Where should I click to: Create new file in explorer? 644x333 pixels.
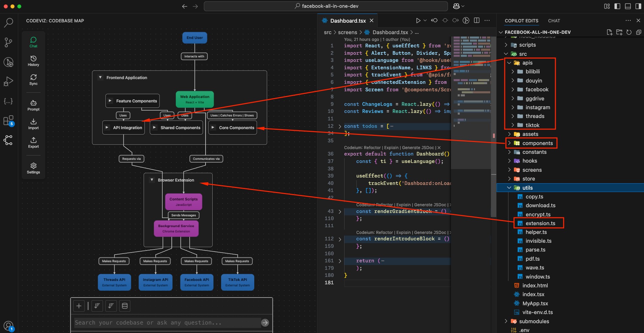coord(610,32)
